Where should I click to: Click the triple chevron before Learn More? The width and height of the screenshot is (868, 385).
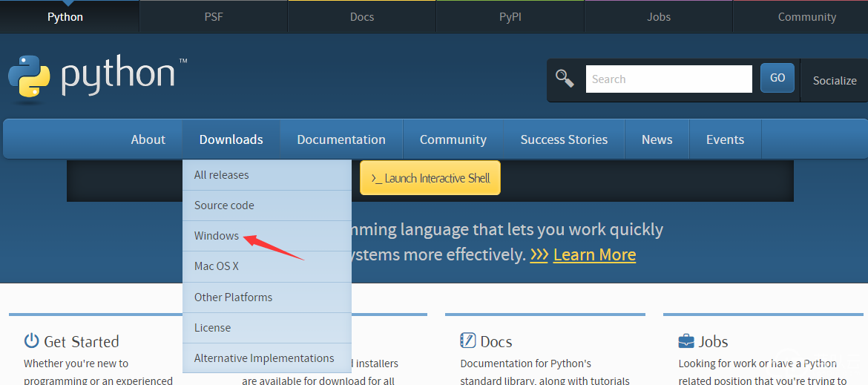tap(539, 254)
